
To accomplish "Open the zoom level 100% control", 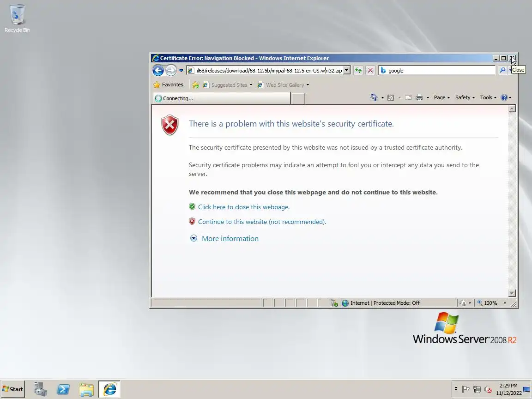I will tap(488, 303).
